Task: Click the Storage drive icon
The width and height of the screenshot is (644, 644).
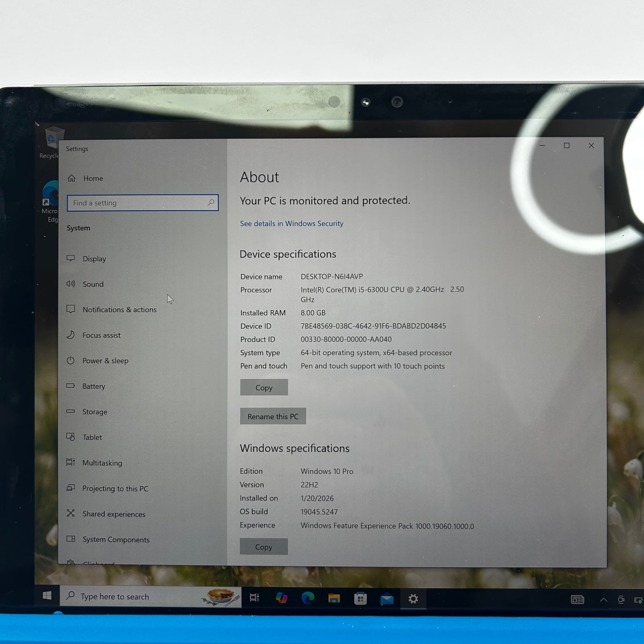Action: [71, 411]
